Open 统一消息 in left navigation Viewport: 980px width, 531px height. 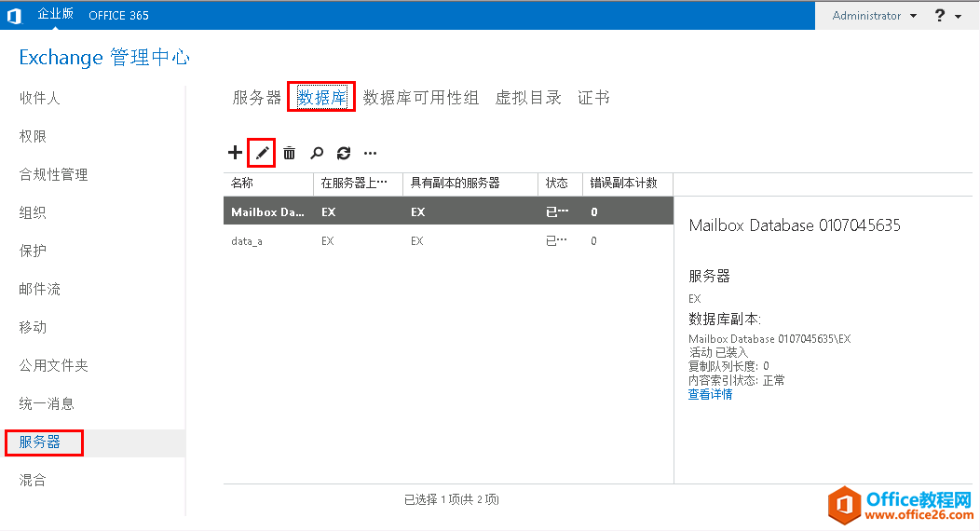pos(47,403)
